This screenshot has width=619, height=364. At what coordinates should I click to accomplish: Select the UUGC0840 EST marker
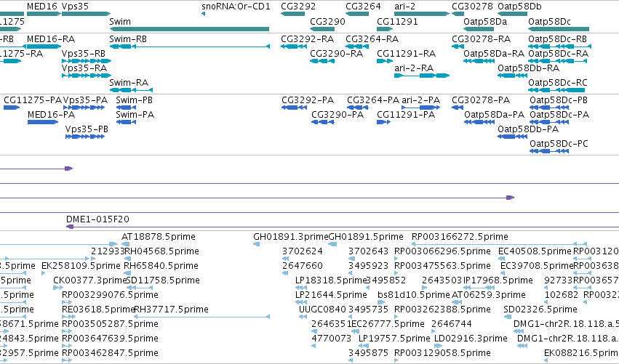click(303, 317)
